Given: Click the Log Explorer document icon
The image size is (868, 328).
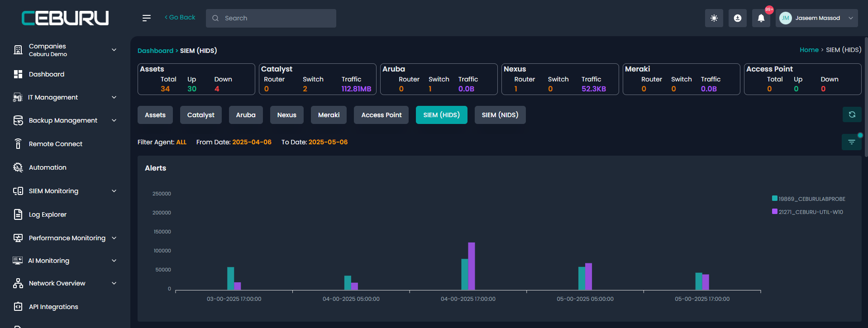Looking at the screenshot, I should (18, 214).
